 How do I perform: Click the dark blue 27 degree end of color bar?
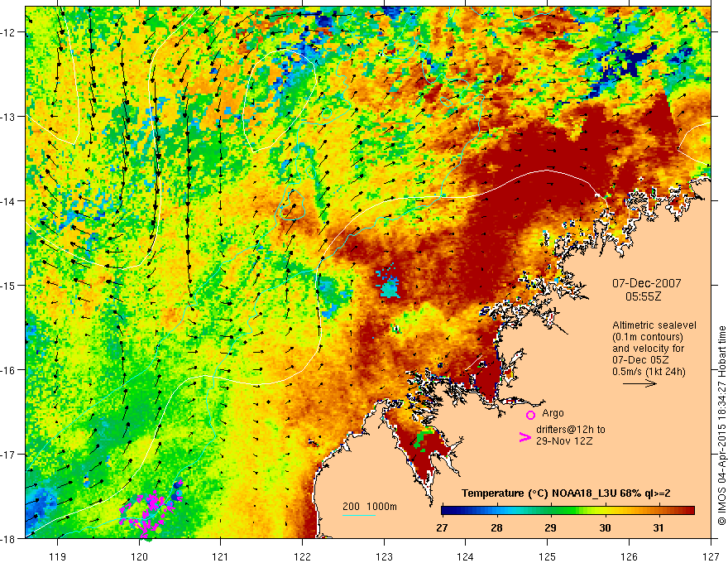(446, 510)
